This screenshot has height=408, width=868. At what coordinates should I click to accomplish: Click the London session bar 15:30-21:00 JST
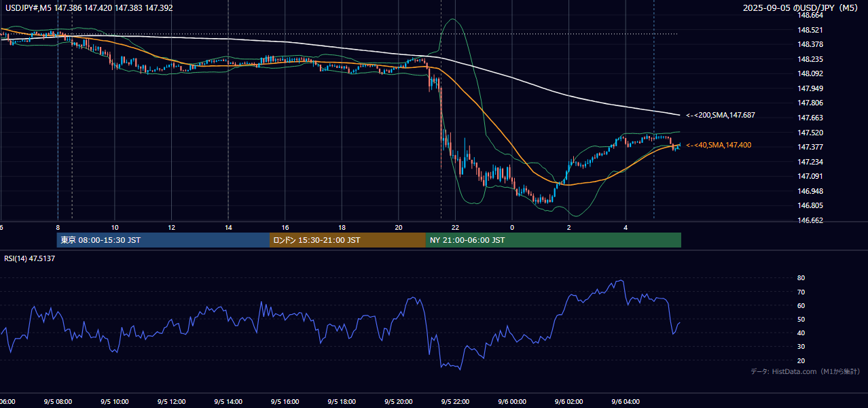coord(348,240)
